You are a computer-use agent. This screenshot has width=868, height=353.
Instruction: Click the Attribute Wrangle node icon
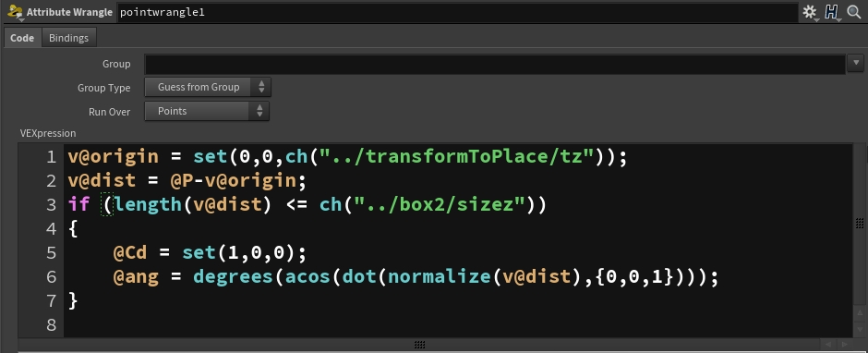click(15, 12)
